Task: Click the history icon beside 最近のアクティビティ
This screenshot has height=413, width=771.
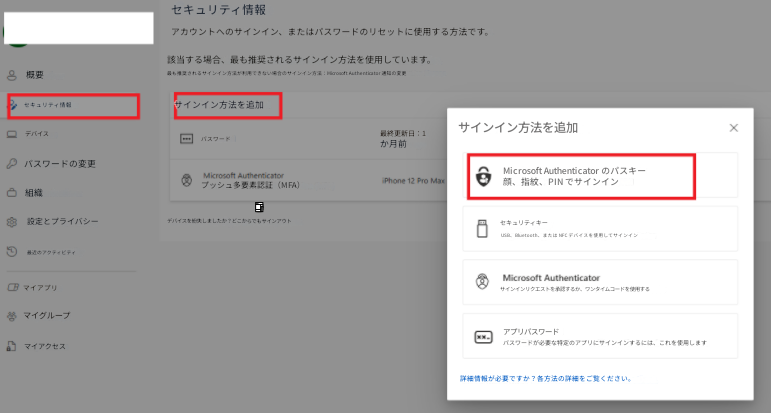Action: (12, 252)
